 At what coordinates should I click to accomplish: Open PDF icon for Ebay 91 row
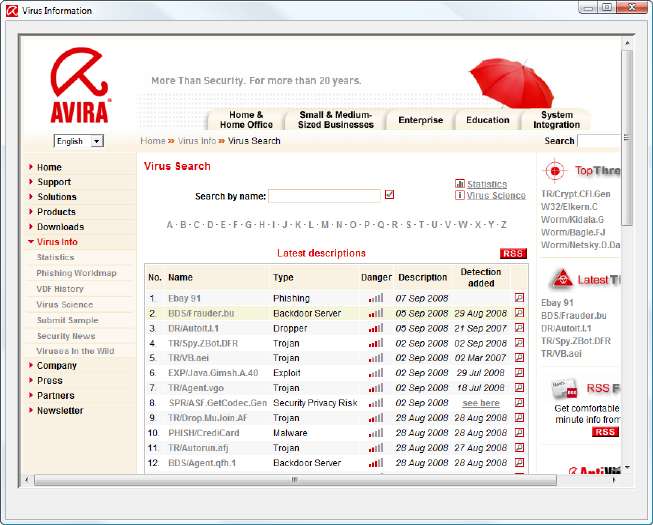519,298
